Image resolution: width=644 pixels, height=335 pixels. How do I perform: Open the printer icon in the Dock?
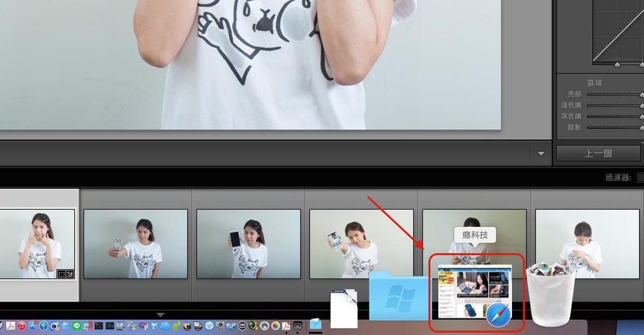click(x=264, y=326)
